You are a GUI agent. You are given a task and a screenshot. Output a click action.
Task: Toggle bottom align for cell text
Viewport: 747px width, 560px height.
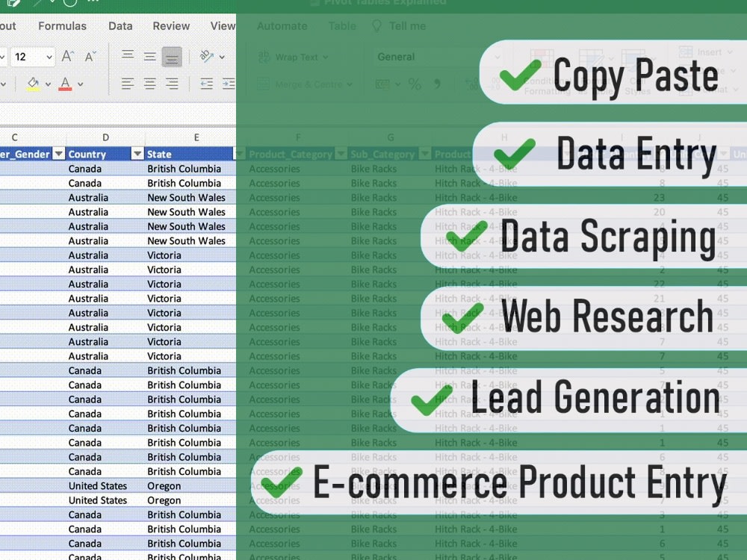click(172, 57)
